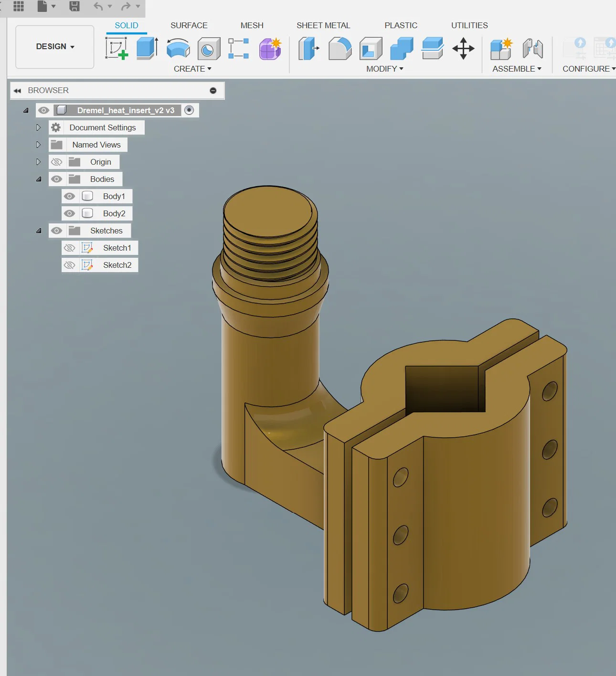
Task: Collapse the Bodies folder
Action: [x=39, y=179]
